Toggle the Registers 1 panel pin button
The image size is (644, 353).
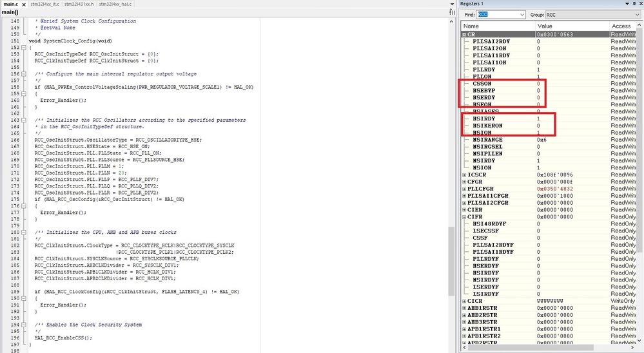tap(634, 3)
